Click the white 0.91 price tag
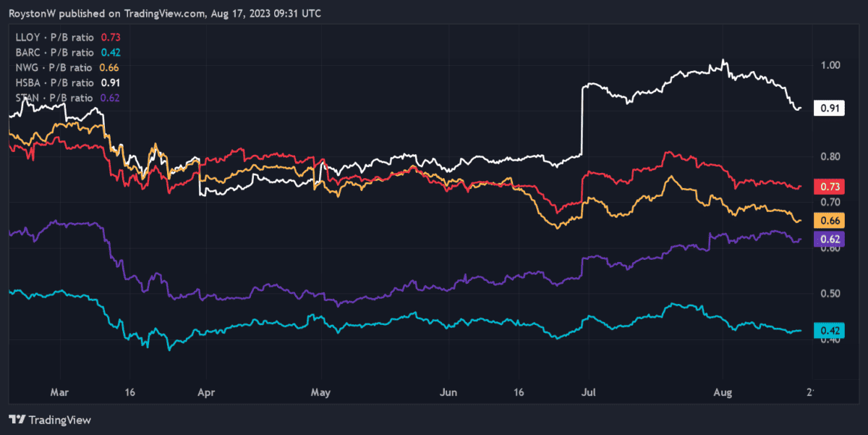The image size is (868, 435). (828, 109)
